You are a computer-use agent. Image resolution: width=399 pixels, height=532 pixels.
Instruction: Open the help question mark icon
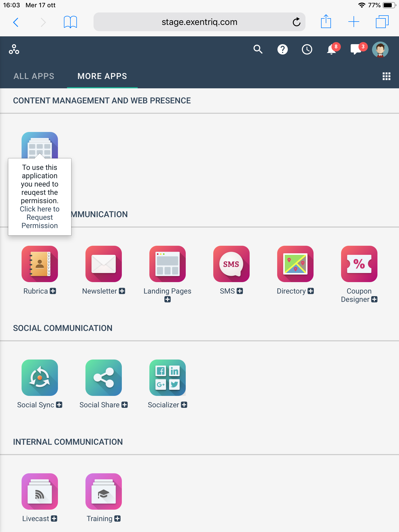pos(282,49)
